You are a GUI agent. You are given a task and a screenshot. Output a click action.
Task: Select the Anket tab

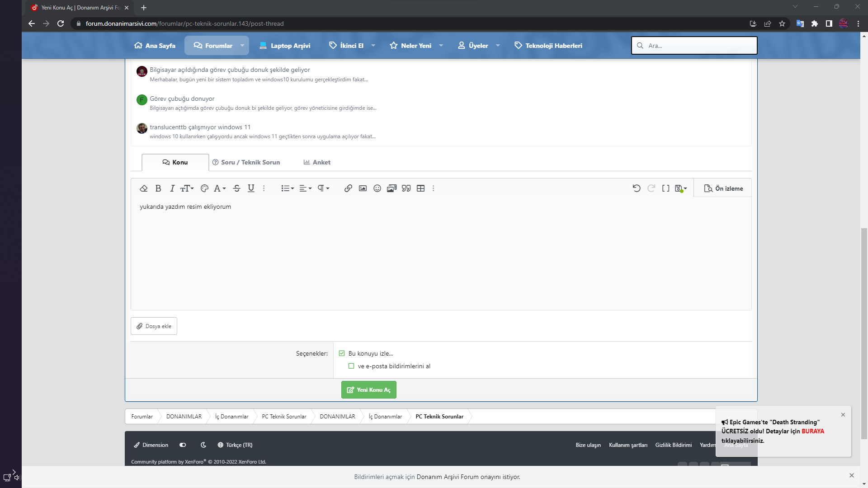[x=317, y=162]
